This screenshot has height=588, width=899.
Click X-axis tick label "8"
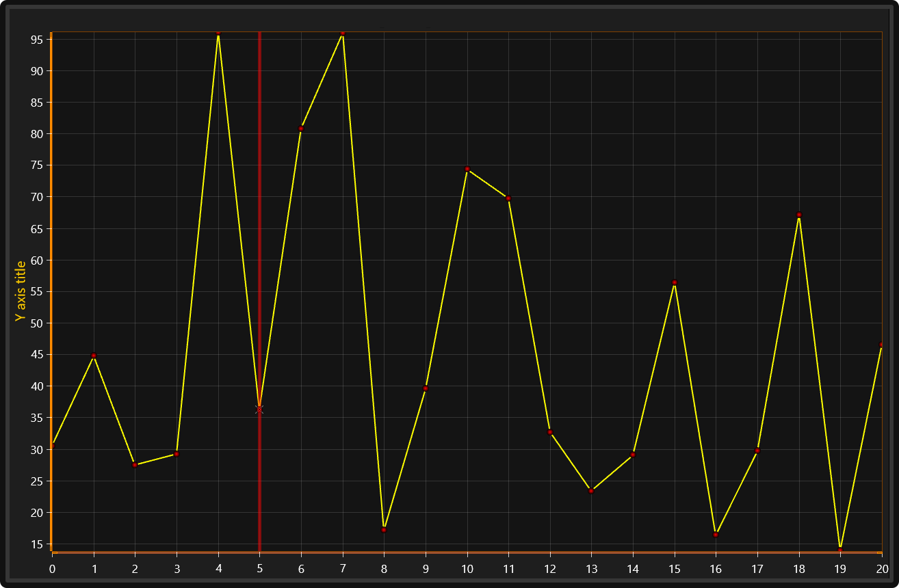(384, 569)
